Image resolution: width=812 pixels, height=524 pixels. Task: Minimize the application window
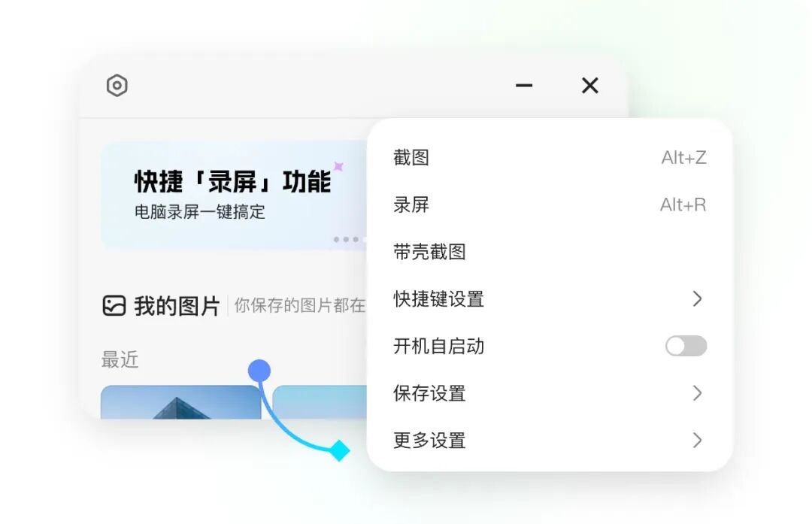pyautogui.click(x=523, y=86)
